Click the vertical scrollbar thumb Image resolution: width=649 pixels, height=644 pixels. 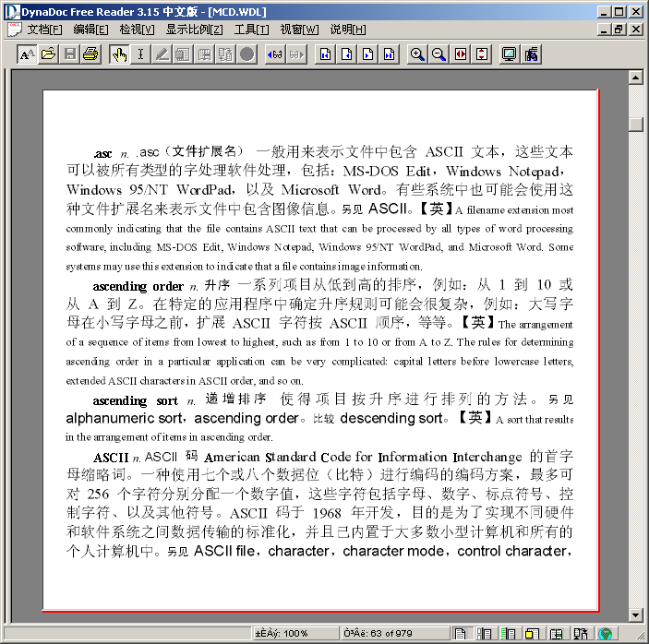coord(635,125)
